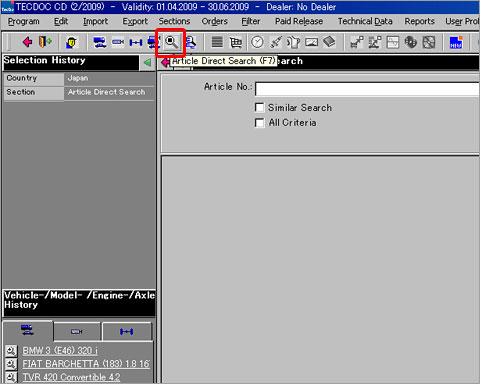
Task: Tick the All Criteria checkbox
Action: (x=259, y=122)
